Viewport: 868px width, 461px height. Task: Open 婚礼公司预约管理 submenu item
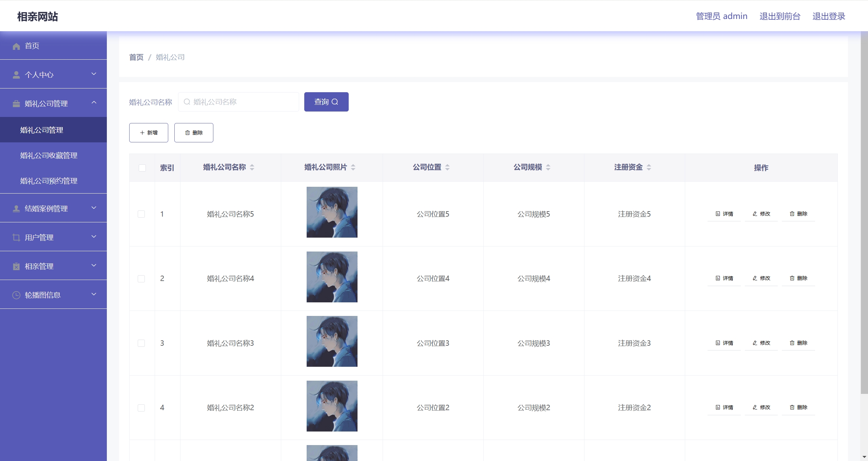pyautogui.click(x=53, y=181)
